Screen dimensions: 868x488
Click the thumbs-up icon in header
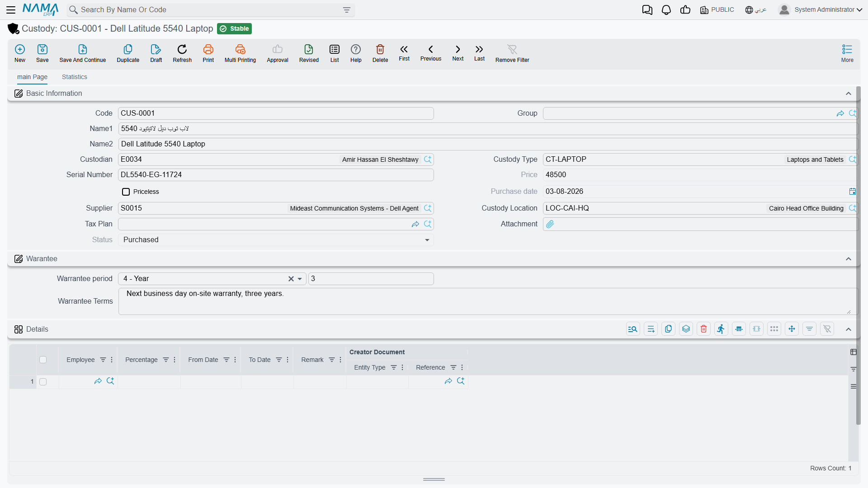[x=685, y=10]
